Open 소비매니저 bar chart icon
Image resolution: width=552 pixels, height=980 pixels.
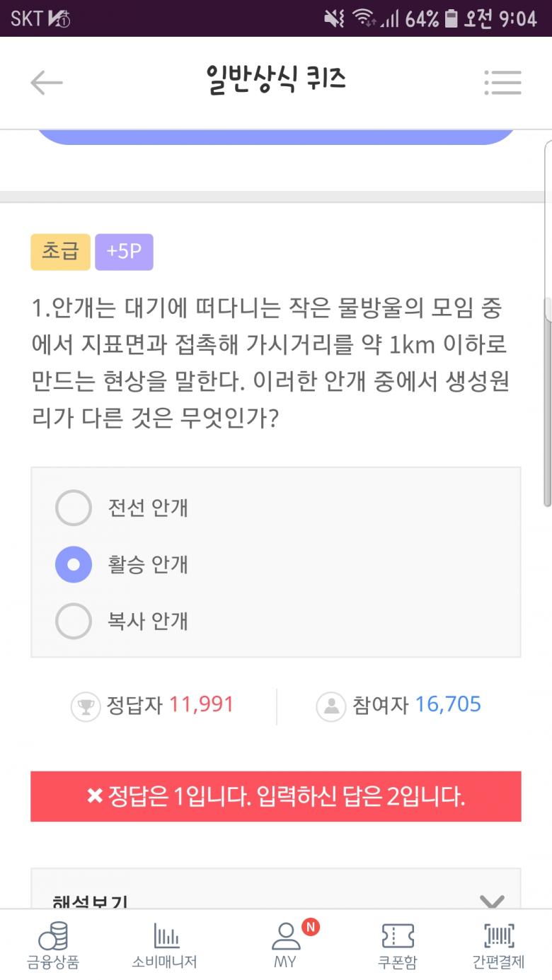(x=166, y=936)
